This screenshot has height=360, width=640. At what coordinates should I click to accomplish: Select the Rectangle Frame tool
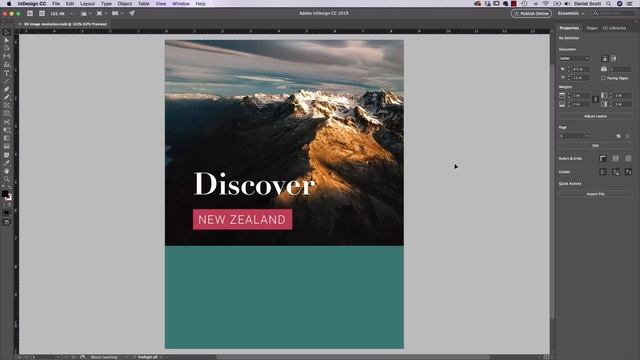coord(7,105)
